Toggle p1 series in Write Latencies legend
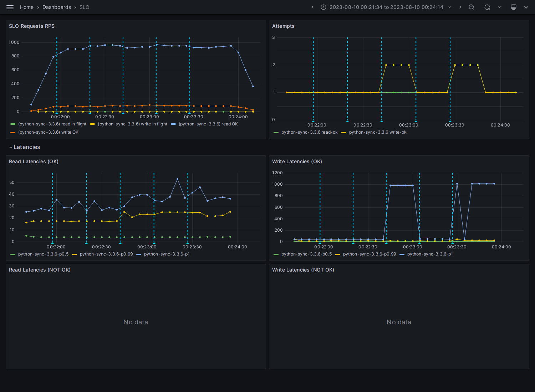Image resolution: width=535 pixels, height=392 pixels. tap(430, 254)
